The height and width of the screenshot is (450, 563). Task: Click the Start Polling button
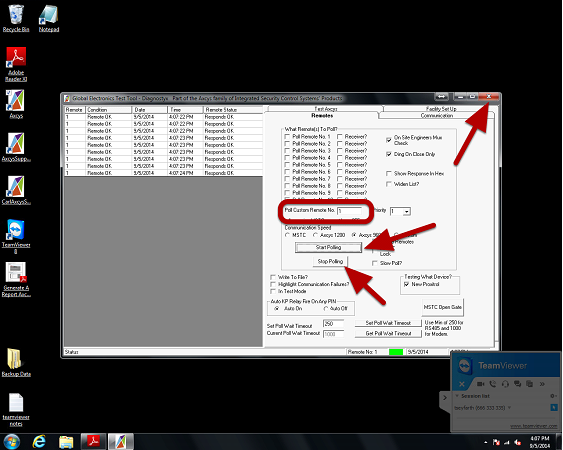[328, 247]
